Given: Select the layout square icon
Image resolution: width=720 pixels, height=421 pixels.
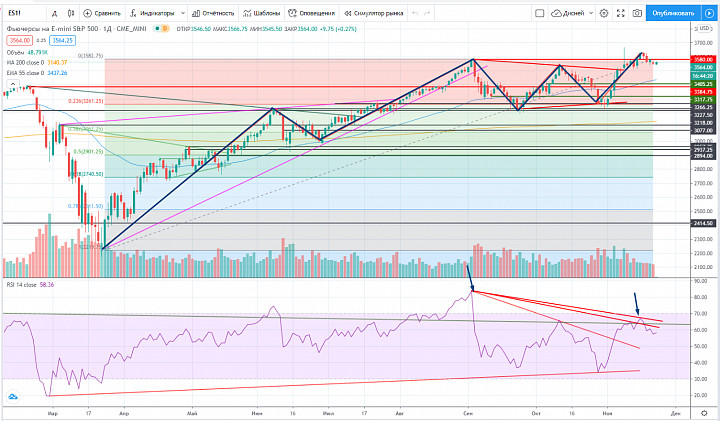Looking at the screenshot, I should tap(540, 13).
